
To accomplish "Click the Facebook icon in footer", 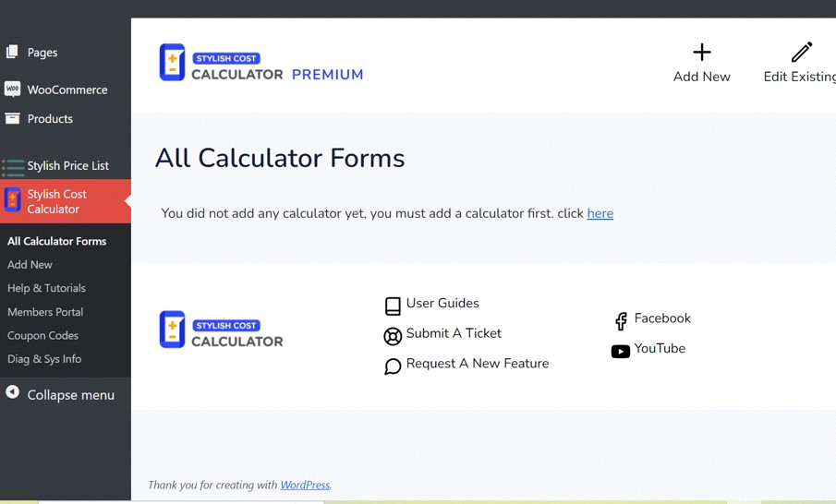I will pyautogui.click(x=621, y=321).
